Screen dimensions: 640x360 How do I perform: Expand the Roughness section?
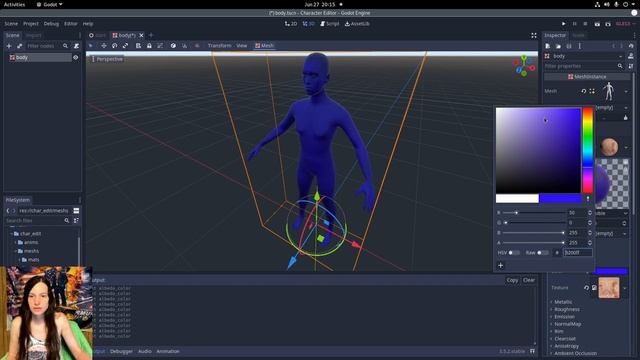[567, 309]
